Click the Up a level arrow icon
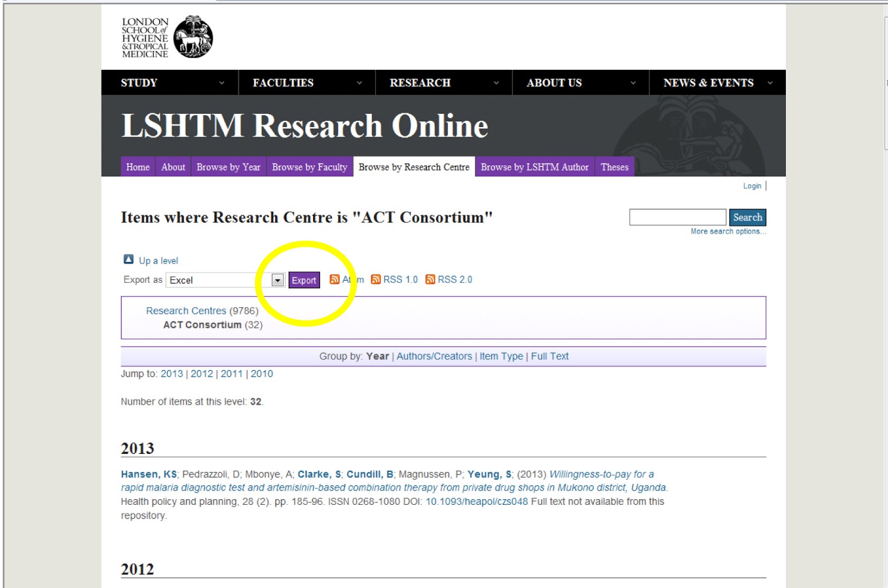This screenshot has width=888, height=588. (x=128, y=260)
